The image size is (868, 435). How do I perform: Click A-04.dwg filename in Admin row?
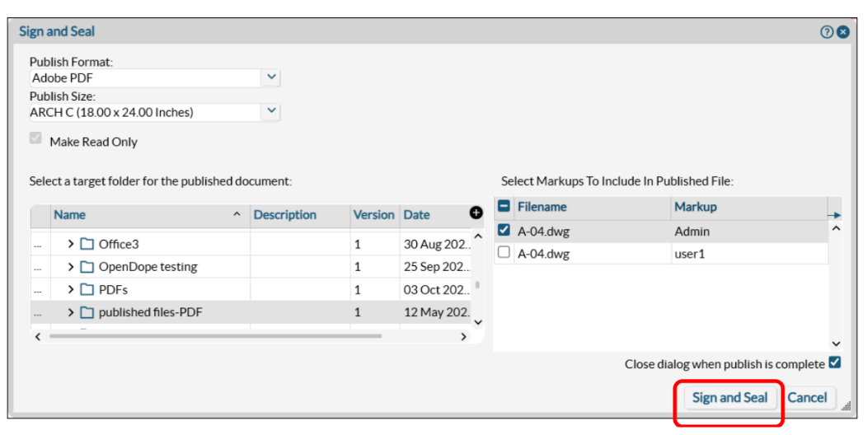click(x=543, y=232)
